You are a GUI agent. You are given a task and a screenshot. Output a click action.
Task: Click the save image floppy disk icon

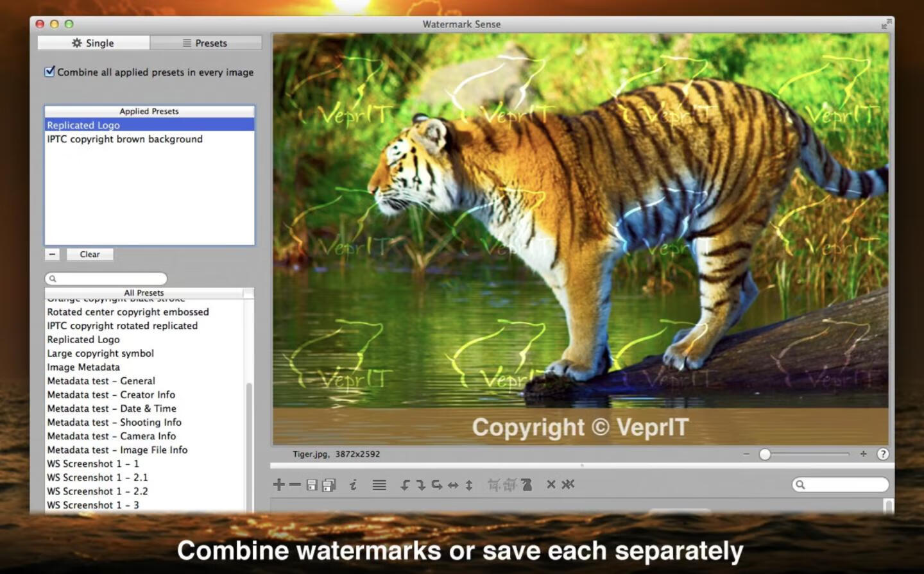click(312, 485)
